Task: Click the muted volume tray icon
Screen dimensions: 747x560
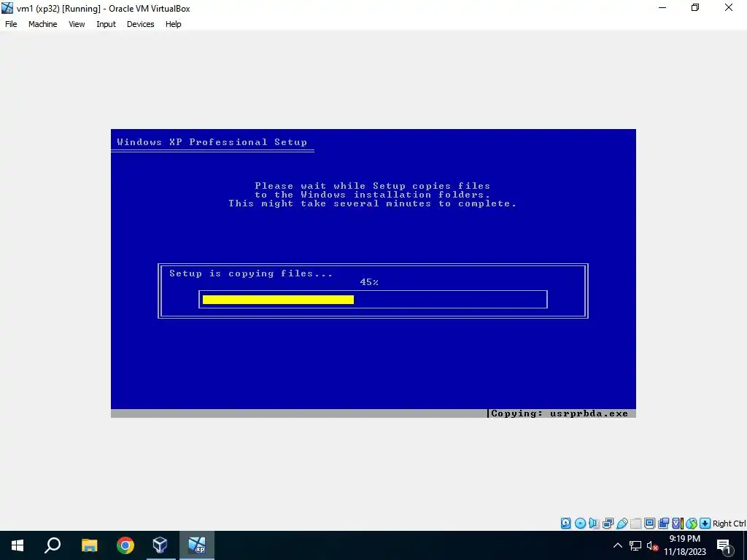Action: (653, 546)
